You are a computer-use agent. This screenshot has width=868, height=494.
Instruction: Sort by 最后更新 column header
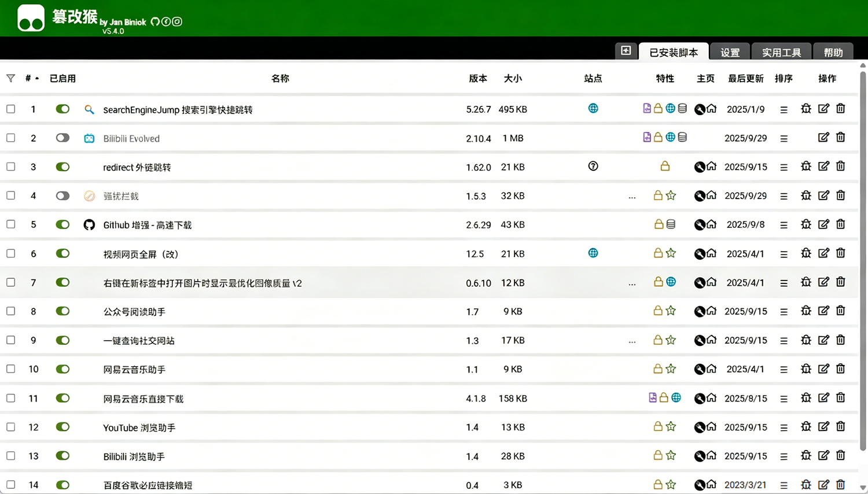pyautogui.click(x=745, y=78)
